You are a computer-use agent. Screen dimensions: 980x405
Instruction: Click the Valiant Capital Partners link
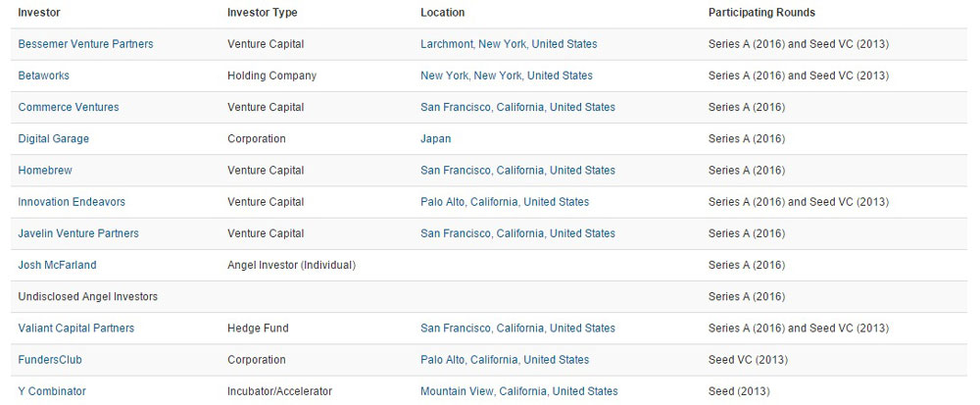coord(76,329)
